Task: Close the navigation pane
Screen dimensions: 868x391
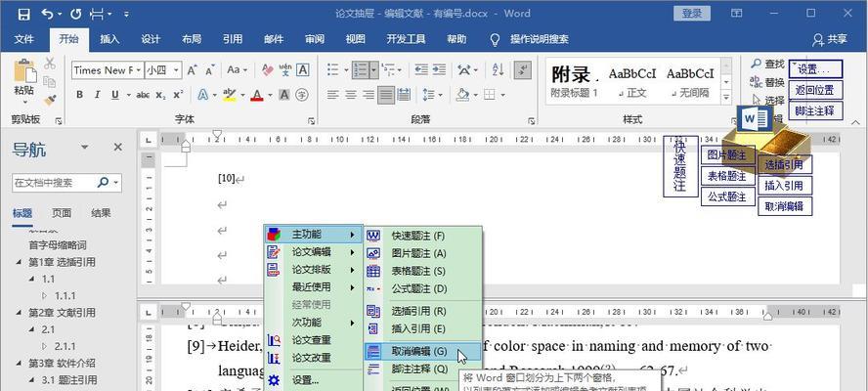Action: (x=118, y=148)
